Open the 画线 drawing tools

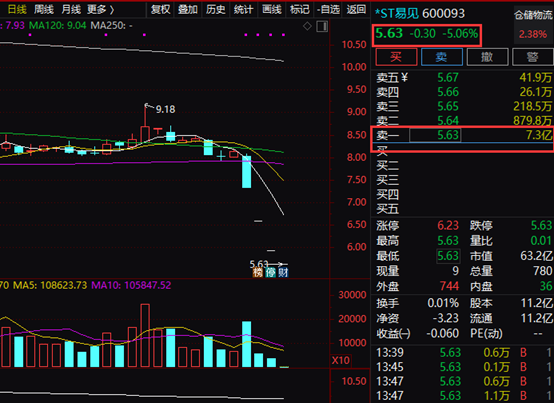pyautogui.click(x=272, y=10)
